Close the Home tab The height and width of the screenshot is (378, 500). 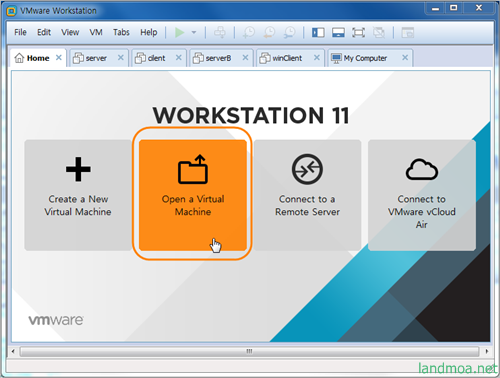tap(59, 58)
